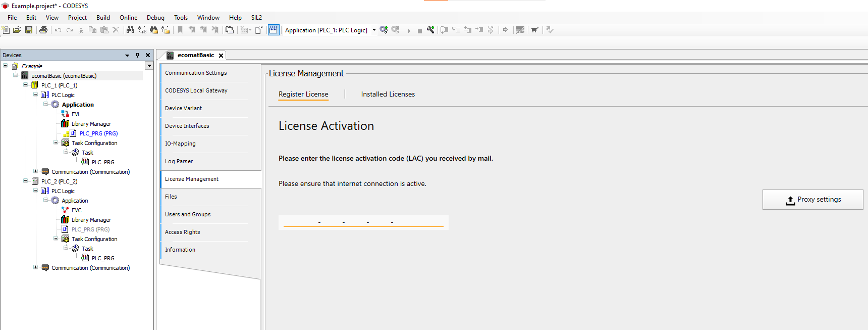868x330 pixels.
Task: Select Task Configuration under PLC_1
Action: click(x=94, y=143)
